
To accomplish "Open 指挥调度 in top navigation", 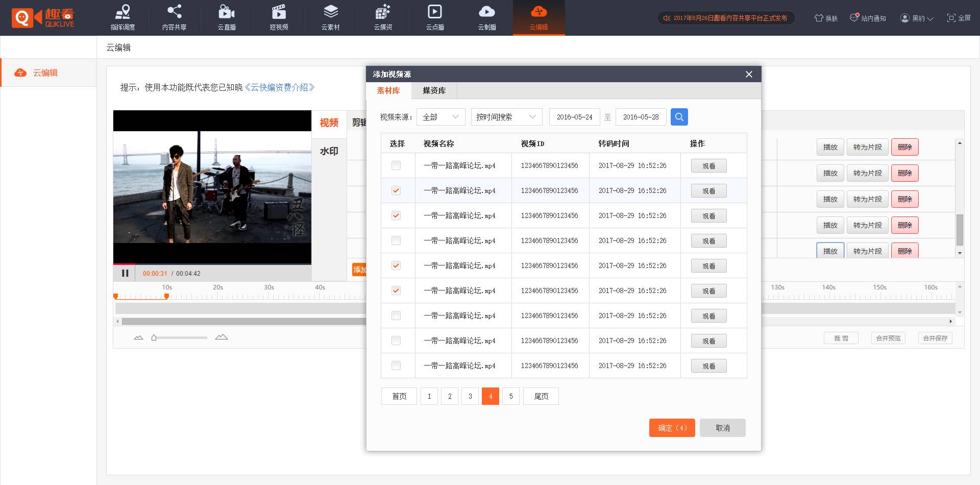I will click(x=122, y=17).
